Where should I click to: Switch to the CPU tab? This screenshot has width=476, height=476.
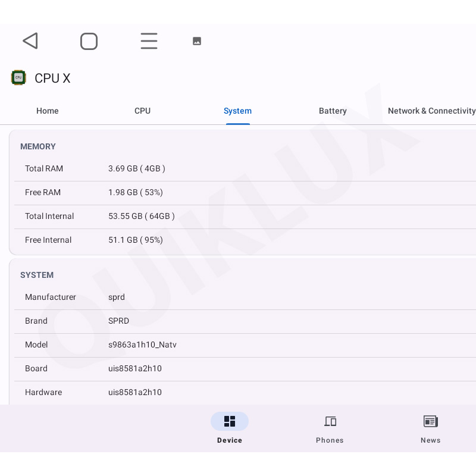(x=142, y=111)
